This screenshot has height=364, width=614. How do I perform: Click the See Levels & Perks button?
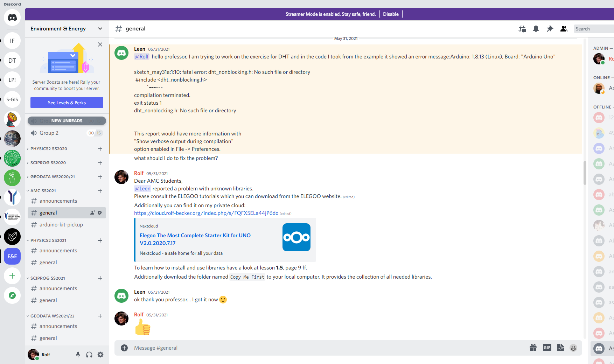click(x=67, y=103)
